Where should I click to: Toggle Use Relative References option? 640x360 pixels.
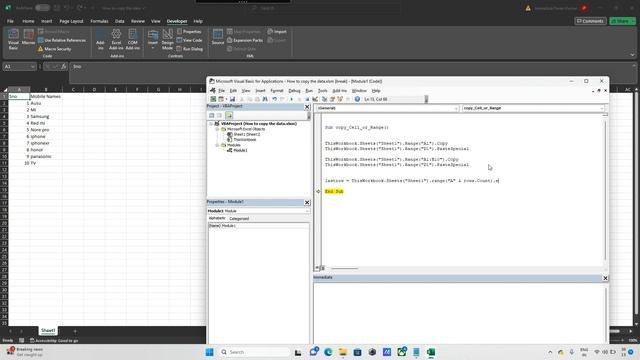(x=62, y=40)
